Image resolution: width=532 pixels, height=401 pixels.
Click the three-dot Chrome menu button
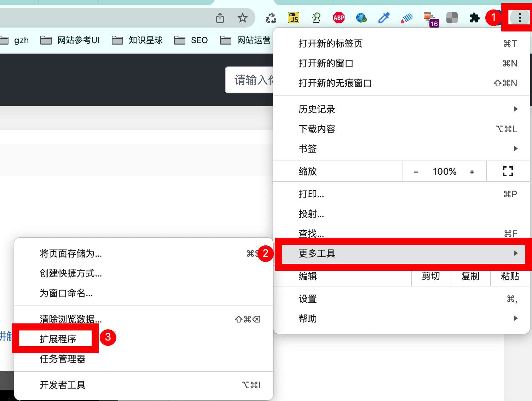point(519,17)
